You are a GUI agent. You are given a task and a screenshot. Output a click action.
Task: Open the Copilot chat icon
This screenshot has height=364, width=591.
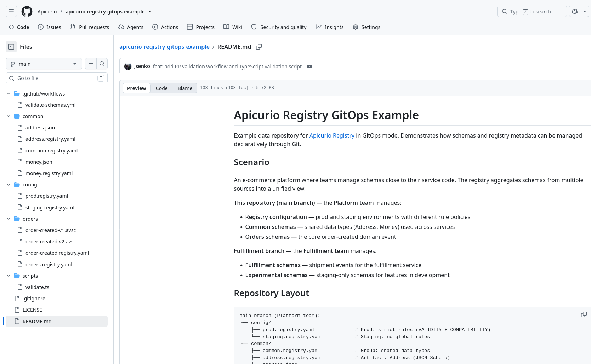575,11
